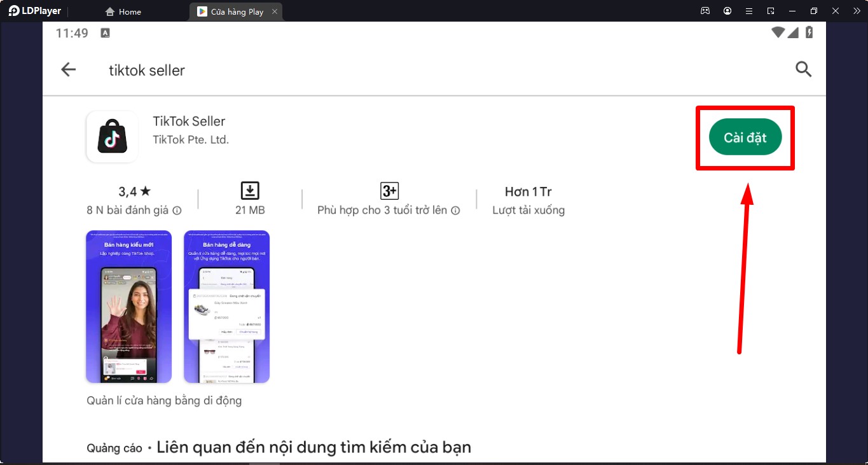Click the 3+ content rating icon
Image resolution: width=868 pixels, height=465 pixels.
(389, 190)
